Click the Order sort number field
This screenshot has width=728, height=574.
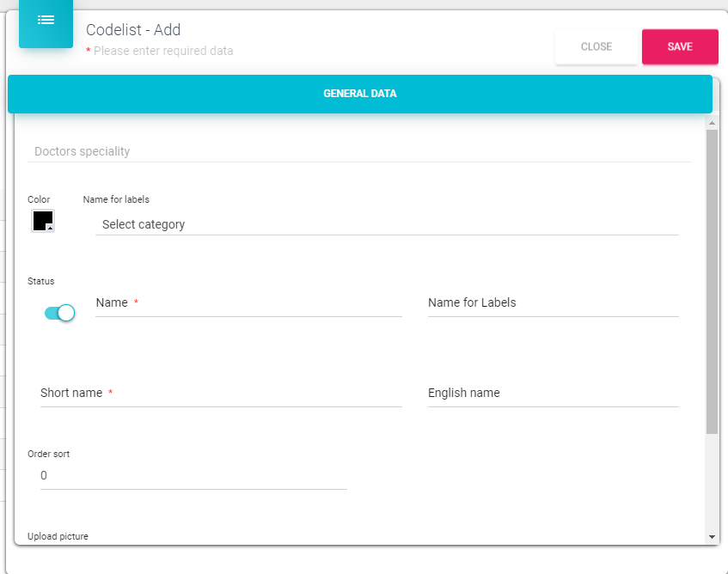pos(193,476)
